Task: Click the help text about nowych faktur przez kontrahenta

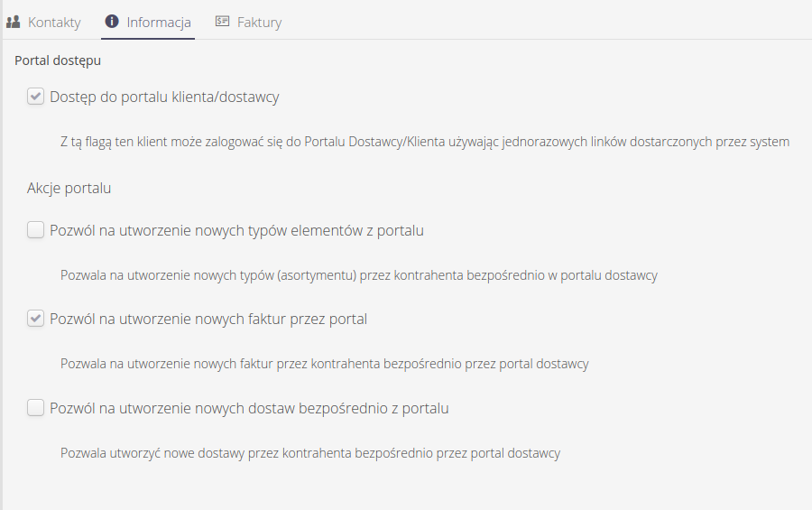Action: [324, 364]
